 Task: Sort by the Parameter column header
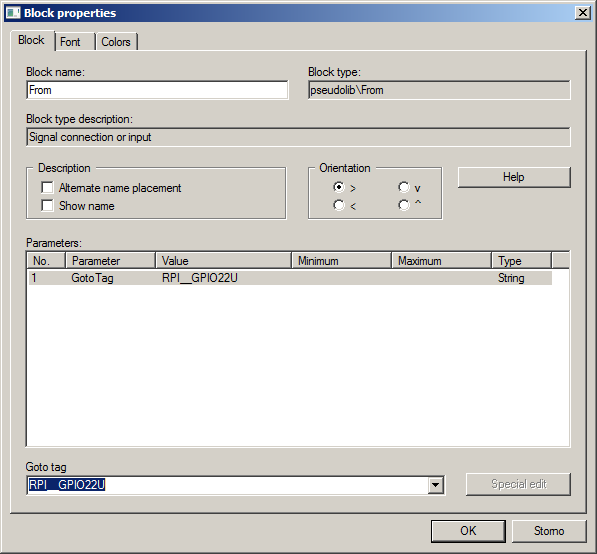pyautogui.click(x=110, y=260)
